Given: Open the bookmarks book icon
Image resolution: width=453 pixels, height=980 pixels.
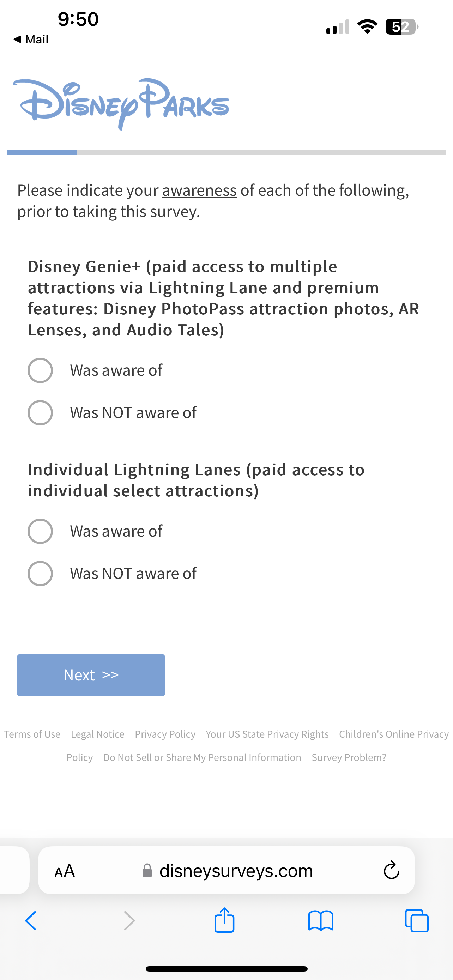Looking at the screenshot, I should [321, 921].
